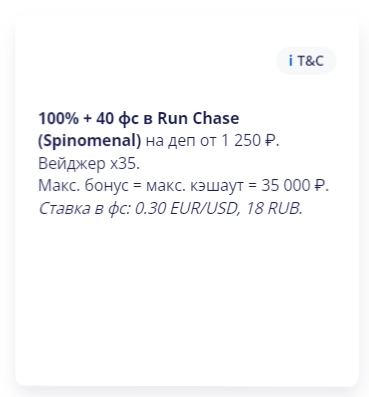This screenshot has width=369, height=397.
Task: Click the "x35" wager multiplier
Action: [123, 163]
